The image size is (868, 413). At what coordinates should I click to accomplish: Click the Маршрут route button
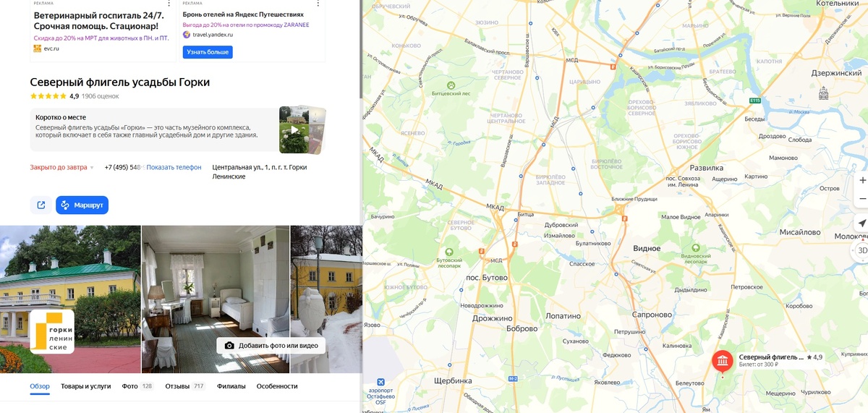coord(82,205)
